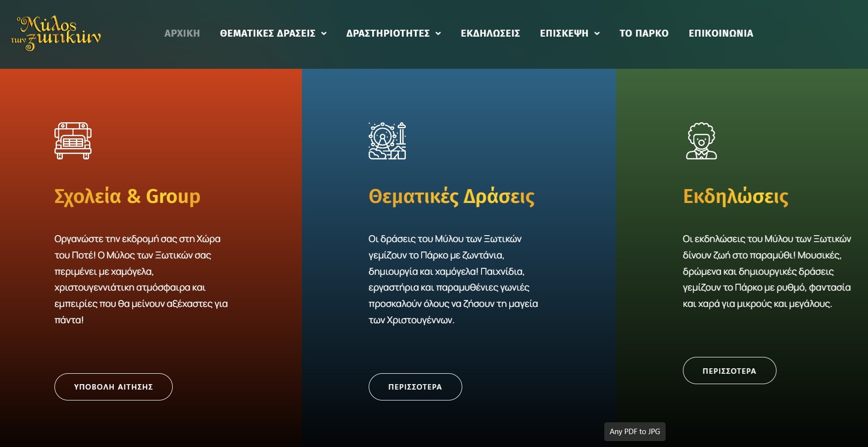Image resolution: width=868 pixels, height=447 pixels.
Task: Expand the ΘΕΜΑΤΙΚΕΣ ΔΡΑΣΕΙΣ dropdown arrow
Action: coord(324,34)
